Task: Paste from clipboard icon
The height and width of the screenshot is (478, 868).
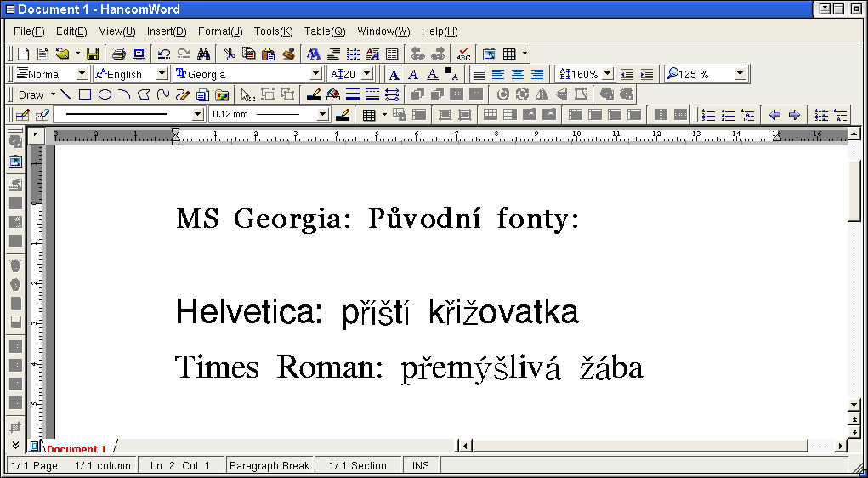Action: pos(268,54)
